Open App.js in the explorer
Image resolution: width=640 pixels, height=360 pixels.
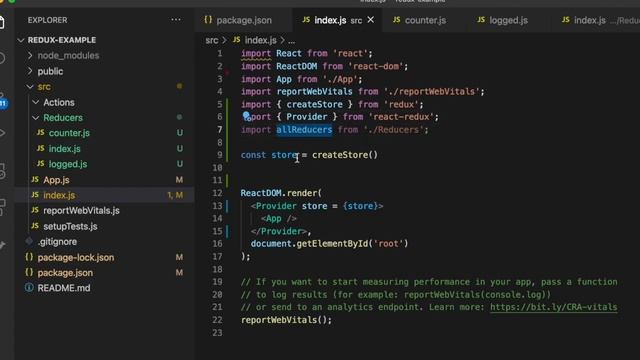tap(56, 180)
